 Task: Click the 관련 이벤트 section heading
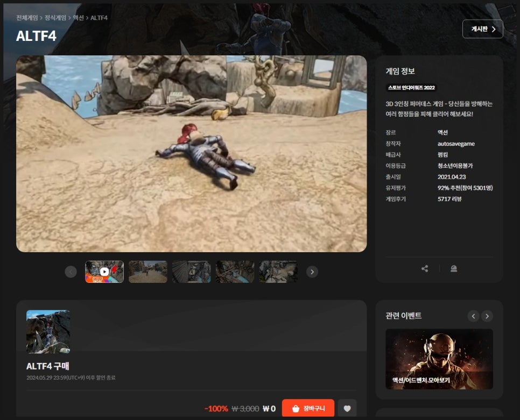tap(403, 316)
